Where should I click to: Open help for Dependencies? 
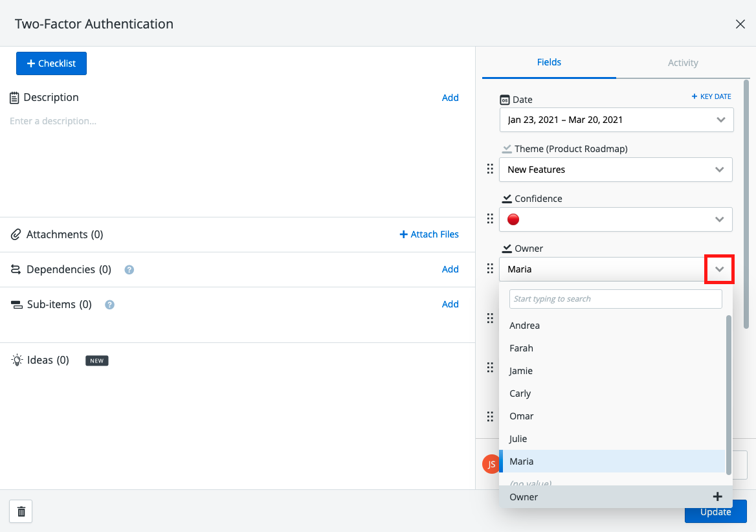pyautogui.click(x=129, y=270)
